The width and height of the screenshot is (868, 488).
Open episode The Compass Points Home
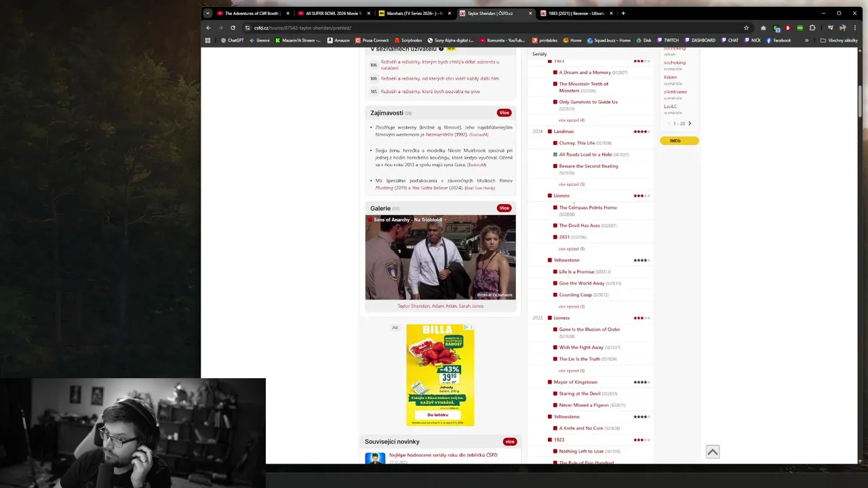tap(588, 207)
